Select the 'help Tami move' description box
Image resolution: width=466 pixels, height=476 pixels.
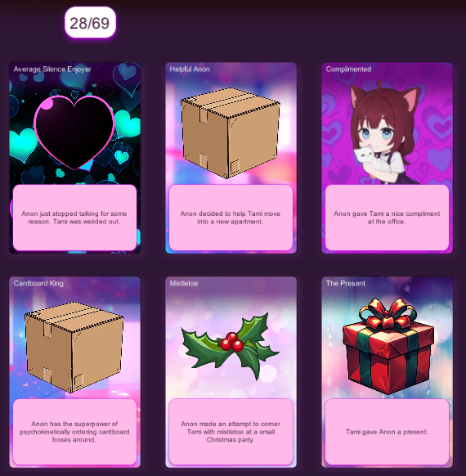click(x=231, y=218)
